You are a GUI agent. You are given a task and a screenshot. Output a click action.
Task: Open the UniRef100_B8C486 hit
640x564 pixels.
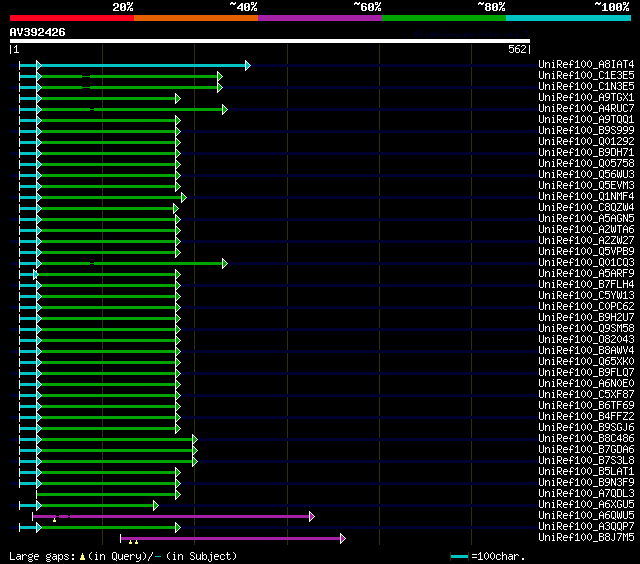click(586, 439)
